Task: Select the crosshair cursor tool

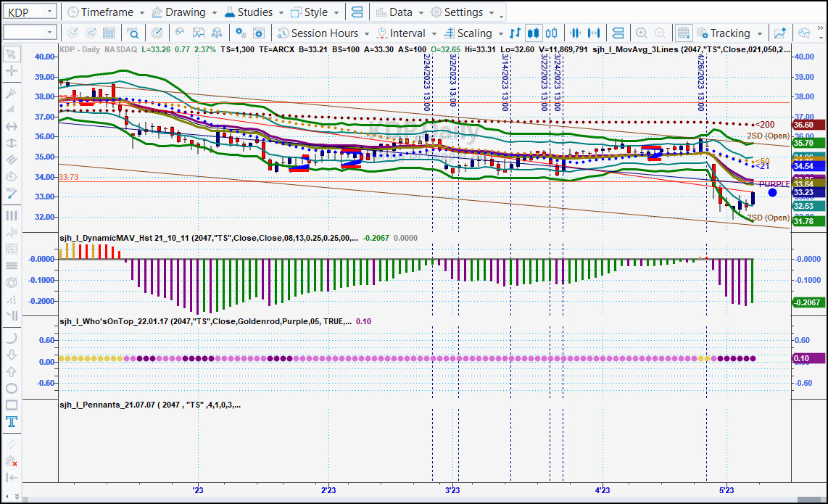Action: point(11,71)
